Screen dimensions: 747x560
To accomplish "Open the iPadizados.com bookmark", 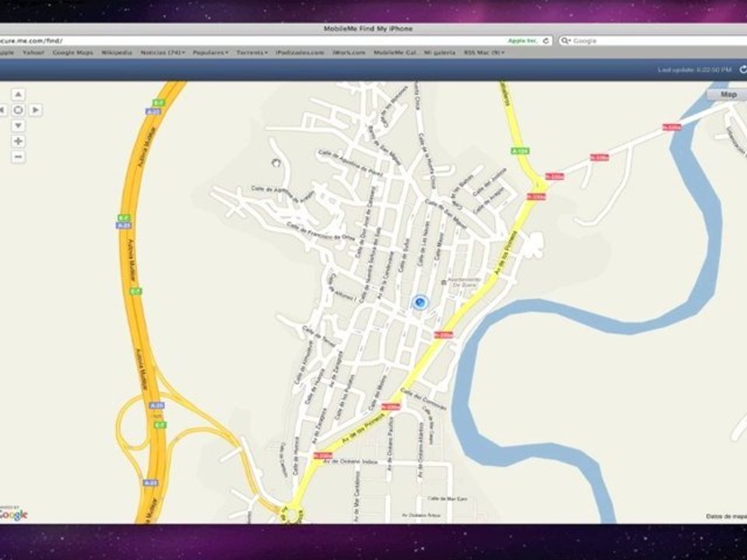I will (300, 52).
